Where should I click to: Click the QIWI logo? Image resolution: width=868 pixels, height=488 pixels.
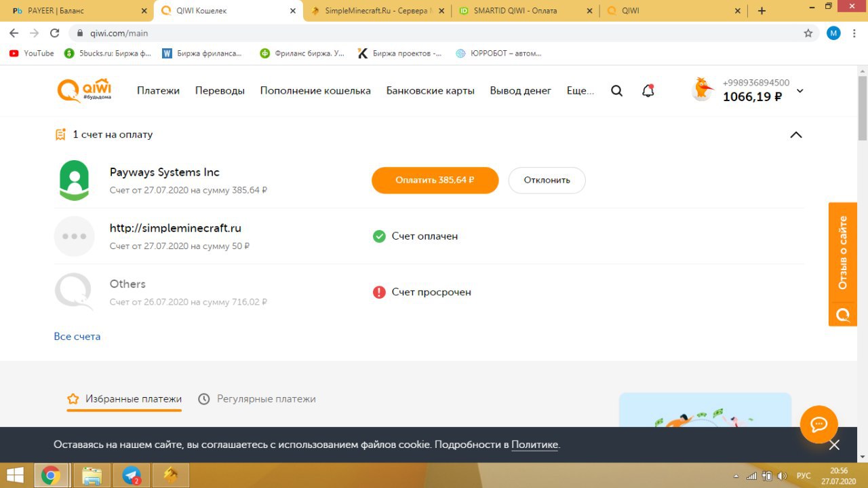[84, 90]
